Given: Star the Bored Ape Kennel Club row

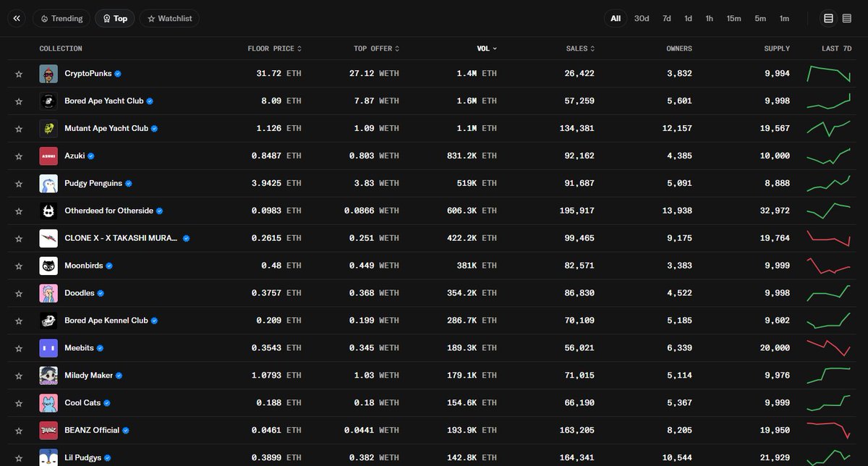Looking at the screenshot, I should [19, 321].
